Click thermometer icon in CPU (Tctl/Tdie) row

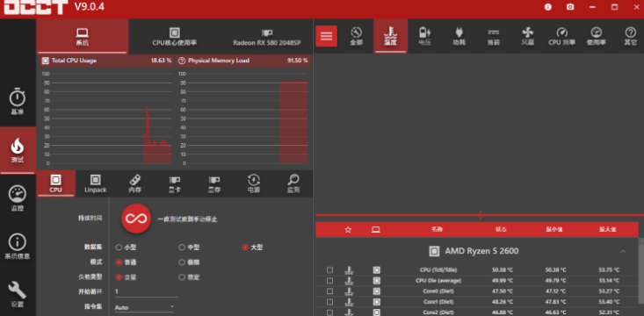pyautogui.click(x=350, y=270)
